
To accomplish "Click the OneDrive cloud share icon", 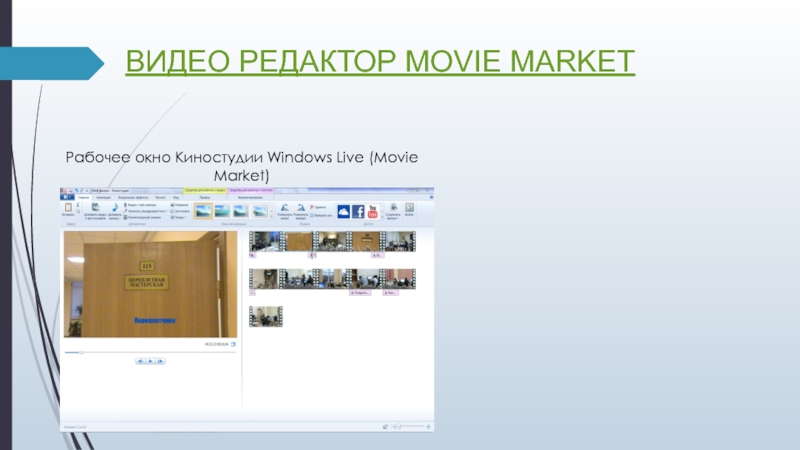I will pos(343,211).
